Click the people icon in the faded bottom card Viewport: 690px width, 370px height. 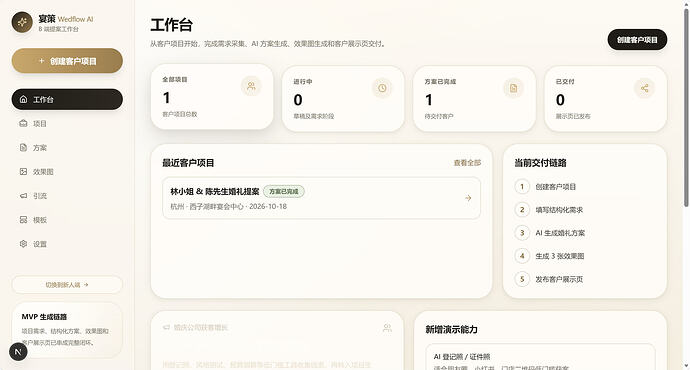[x=387, y=328]
